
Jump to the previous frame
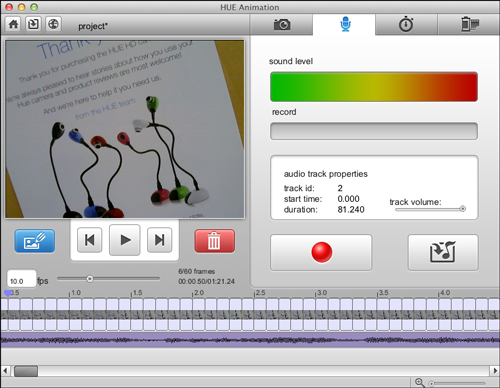pyautogui.click(x=89, y=240)
